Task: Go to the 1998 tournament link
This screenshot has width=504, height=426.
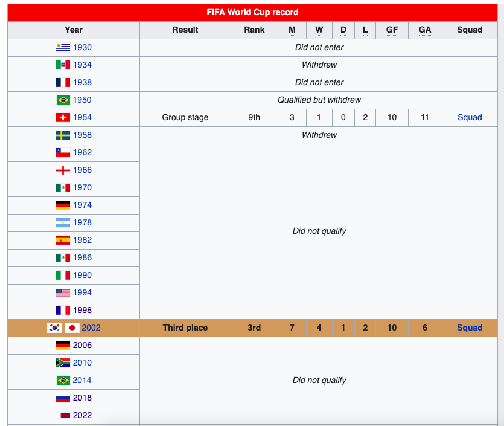Action: [x=82, y=310]
